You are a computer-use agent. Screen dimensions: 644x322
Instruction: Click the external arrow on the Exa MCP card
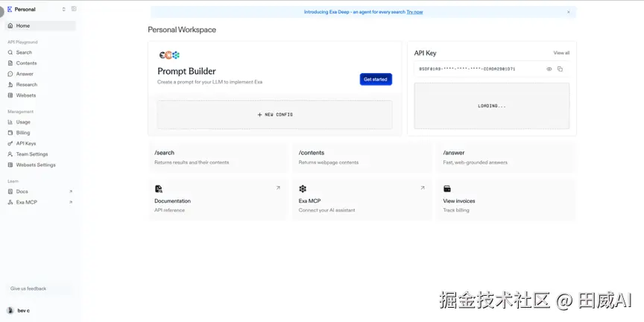[422, 188]
